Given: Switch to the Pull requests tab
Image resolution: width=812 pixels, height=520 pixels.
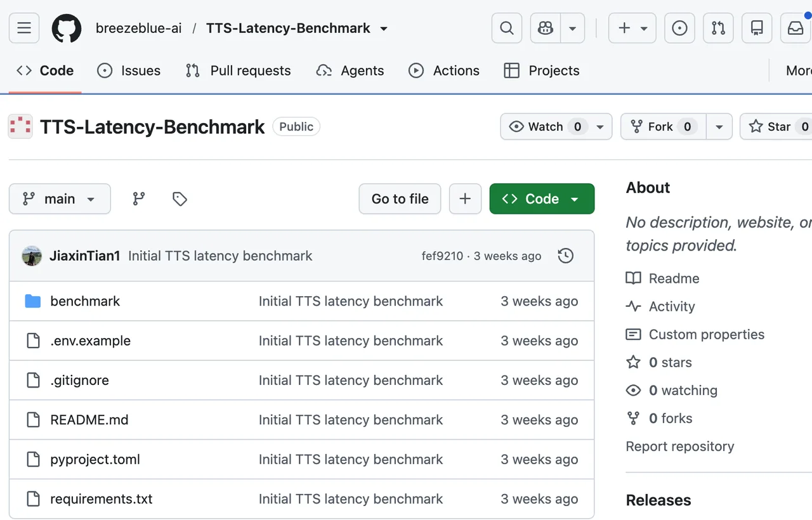Looking at the screenshot, I should click(238, 71).
